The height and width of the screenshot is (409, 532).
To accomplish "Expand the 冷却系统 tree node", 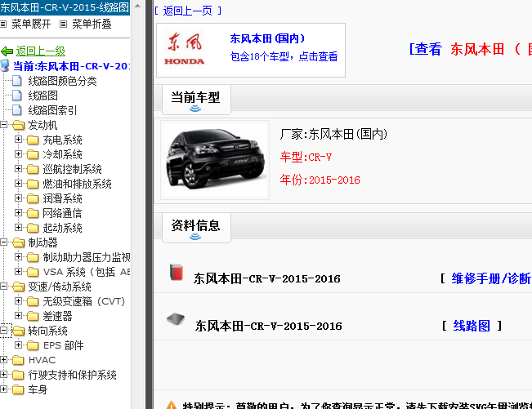I will (x=18, y=154).
